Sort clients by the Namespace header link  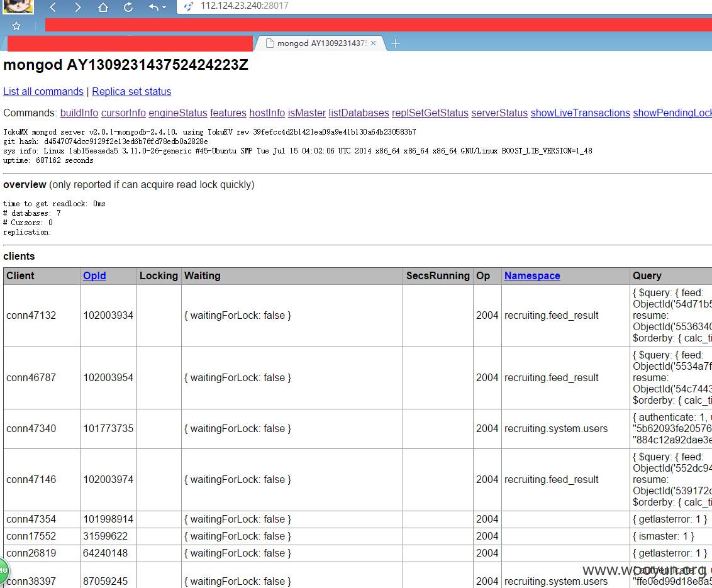(x=532, y=275)
